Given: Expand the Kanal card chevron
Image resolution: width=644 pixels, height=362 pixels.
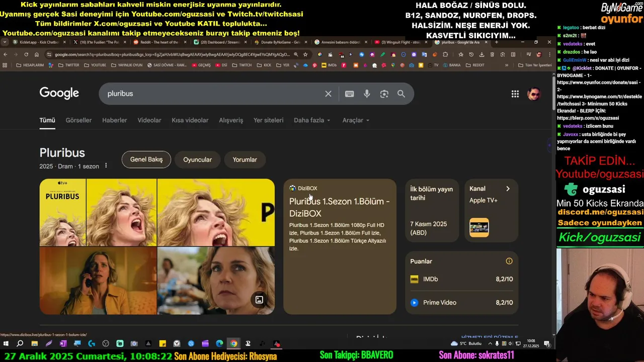Looking at the screenshot, I should [x=508, y=189].
